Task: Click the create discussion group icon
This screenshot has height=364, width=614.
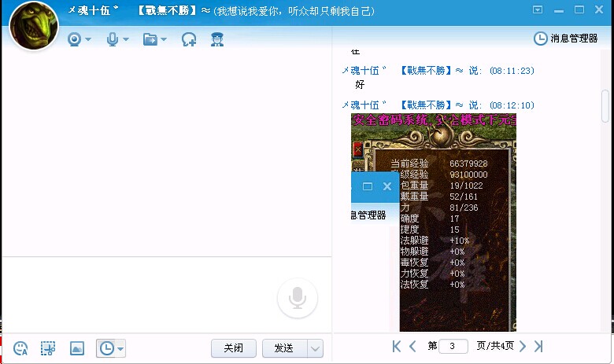Action: coord(189,39)
